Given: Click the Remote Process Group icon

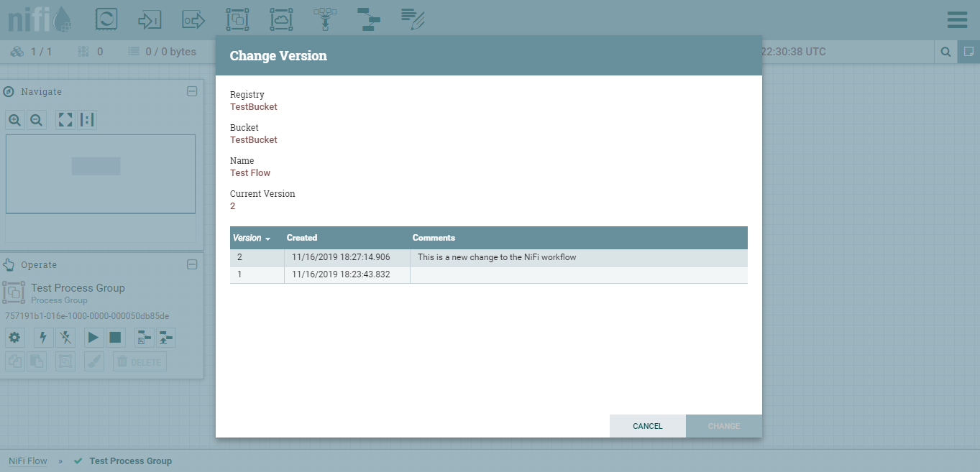Looking at the screenshot, I should [281, 19].
